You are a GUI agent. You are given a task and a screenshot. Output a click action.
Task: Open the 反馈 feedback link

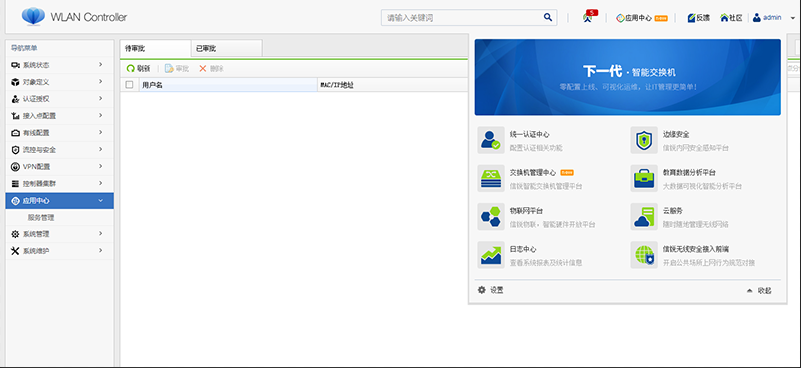click(x=698, y=17)
